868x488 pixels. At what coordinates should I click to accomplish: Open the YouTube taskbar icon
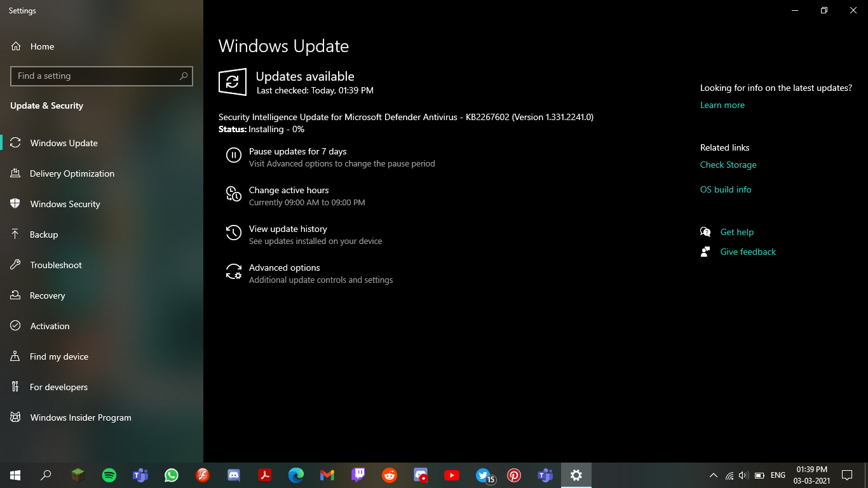tap(452, 475)
